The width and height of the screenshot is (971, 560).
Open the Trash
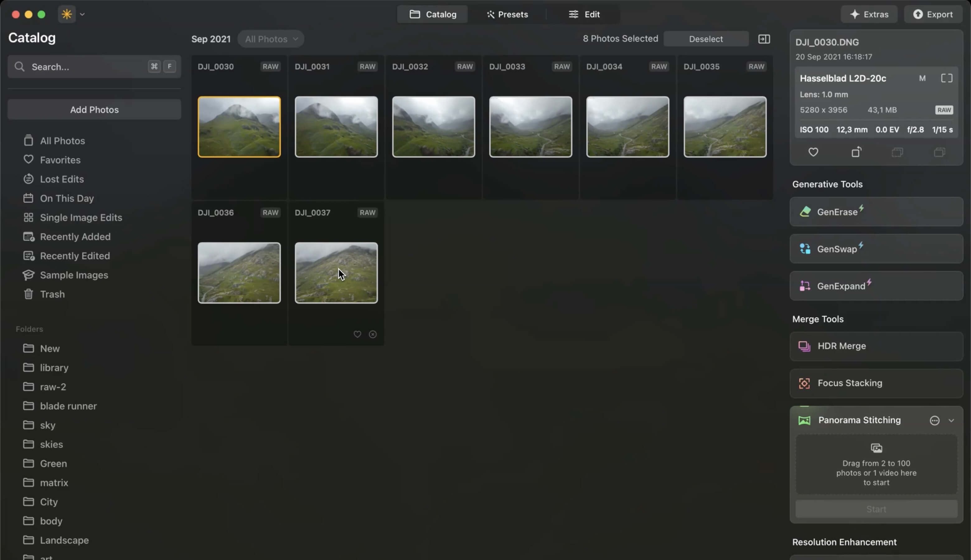pyautogui.click(x=52, y=295)
